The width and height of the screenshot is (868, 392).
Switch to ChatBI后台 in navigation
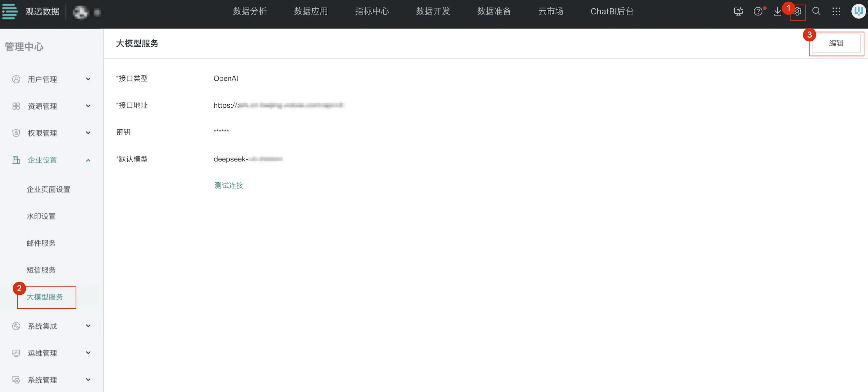pos(612,12)
